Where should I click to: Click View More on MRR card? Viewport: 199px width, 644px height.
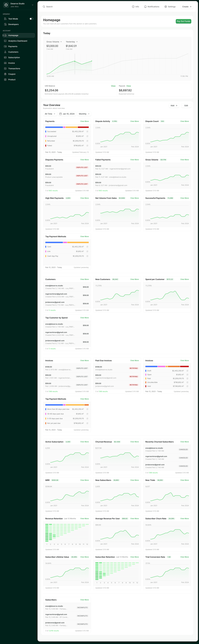pyautogui.click(x=84, y=480)
